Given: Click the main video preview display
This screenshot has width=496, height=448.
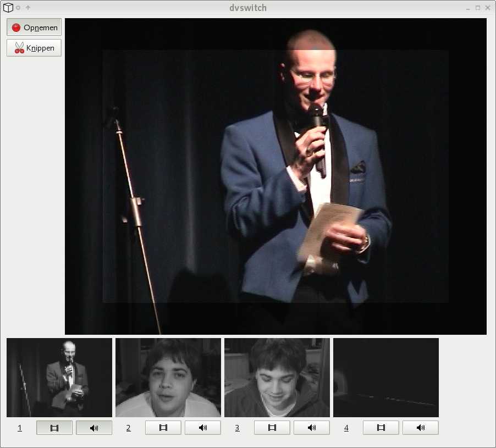Looking at the screenshot, I should (275, 176).
